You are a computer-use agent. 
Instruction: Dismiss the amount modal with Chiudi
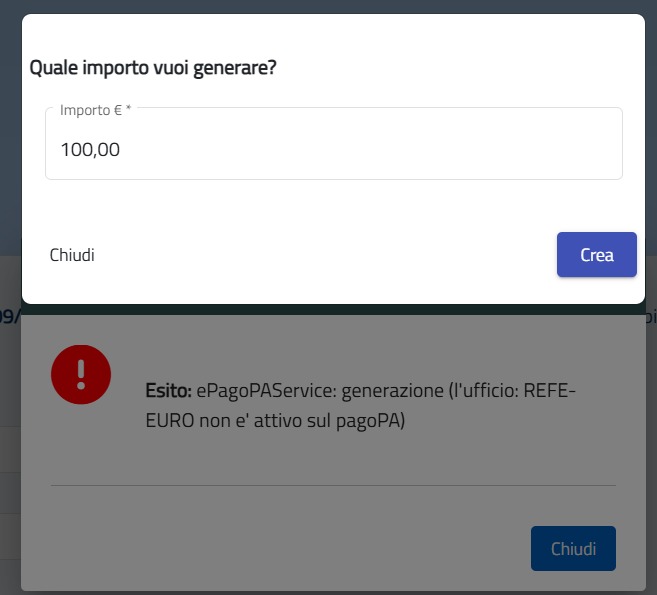72,255
